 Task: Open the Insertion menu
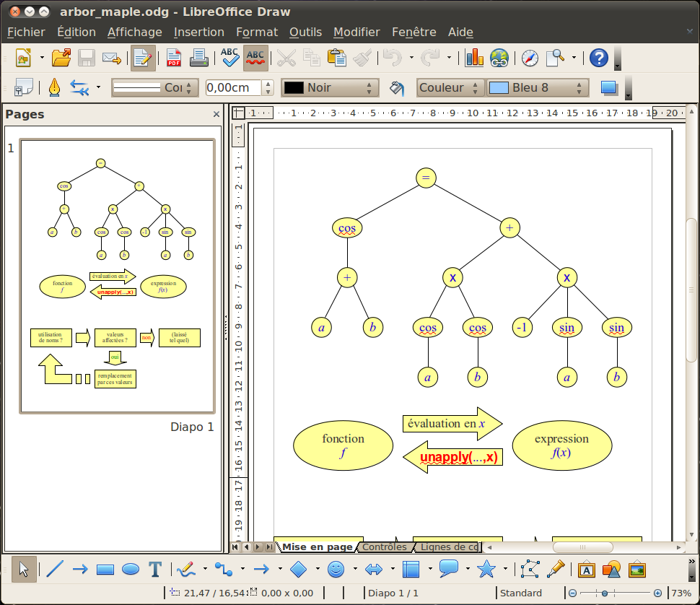199,32
